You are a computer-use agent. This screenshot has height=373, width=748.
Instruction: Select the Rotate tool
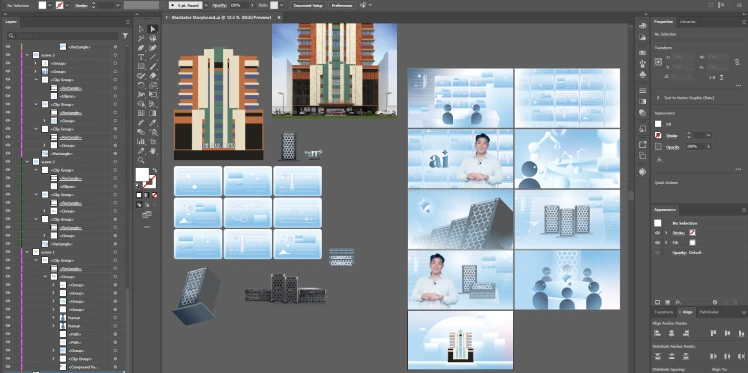(141, 85)
